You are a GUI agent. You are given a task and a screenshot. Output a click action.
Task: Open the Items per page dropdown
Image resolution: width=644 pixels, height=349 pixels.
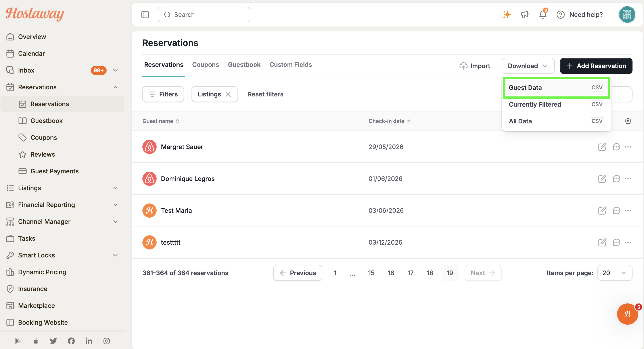coord(615,273)
